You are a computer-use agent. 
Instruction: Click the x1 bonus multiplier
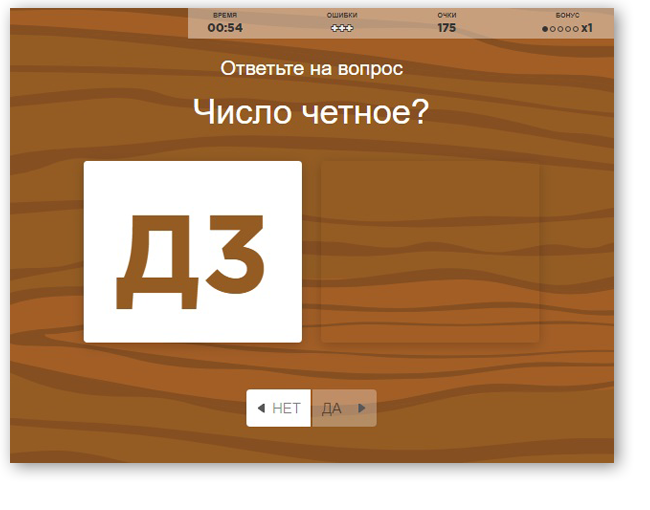[x=587, y=28]
